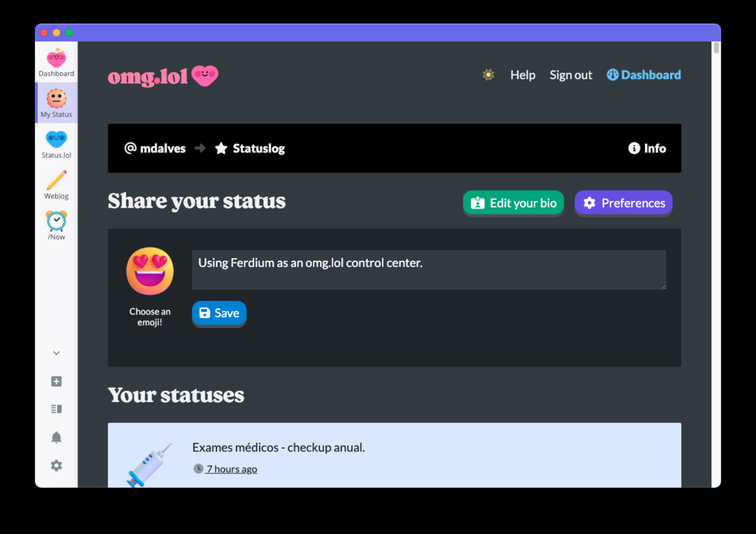756x534 pixels.
Task: Click the add new service plus icon
Action: click(56, 382)
